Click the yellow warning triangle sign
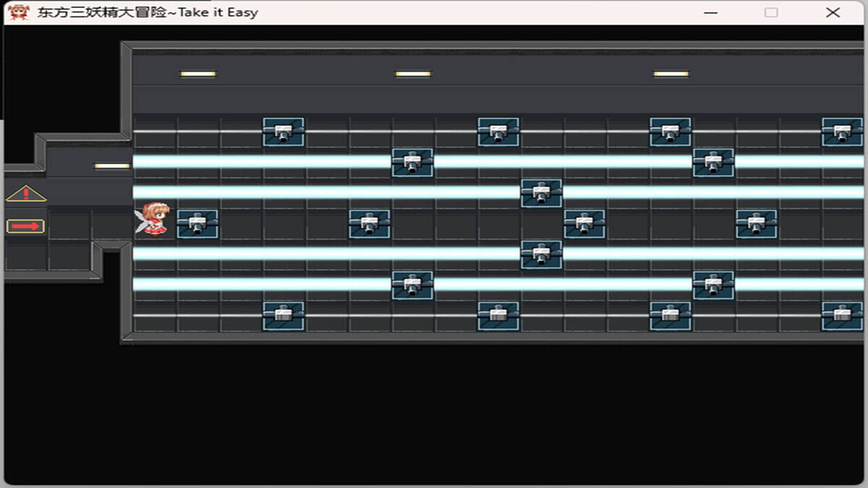 click(x=26, y=194)
